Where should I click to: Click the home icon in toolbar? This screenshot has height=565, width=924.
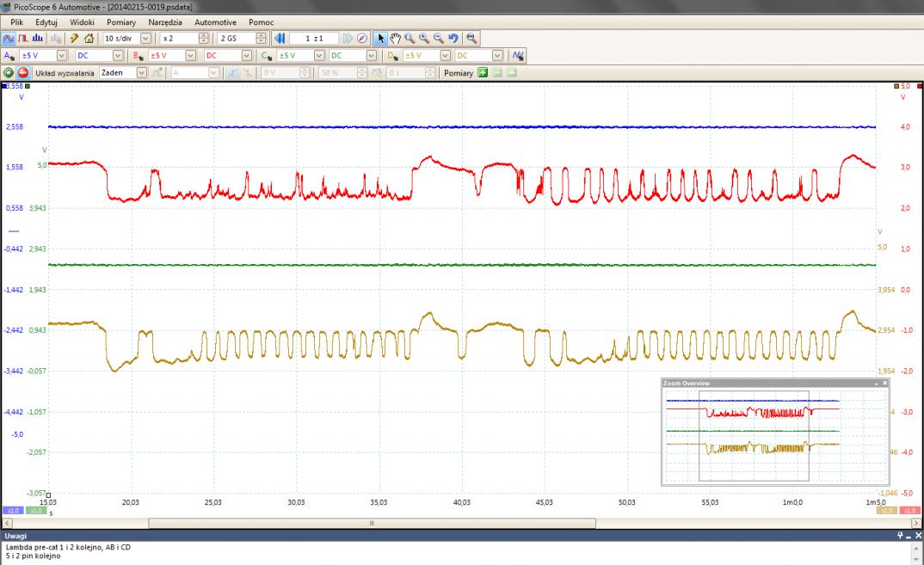pos(89,39)
